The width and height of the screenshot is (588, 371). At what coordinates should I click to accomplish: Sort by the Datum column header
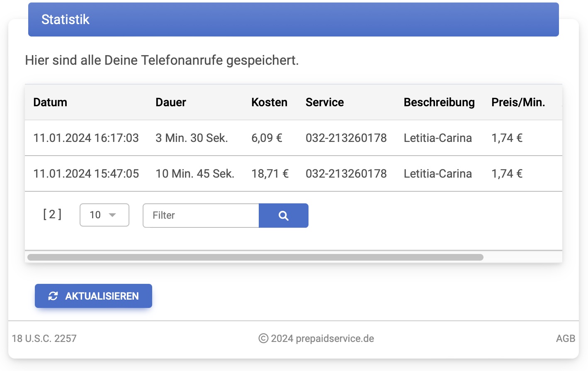tap(50, 103)
